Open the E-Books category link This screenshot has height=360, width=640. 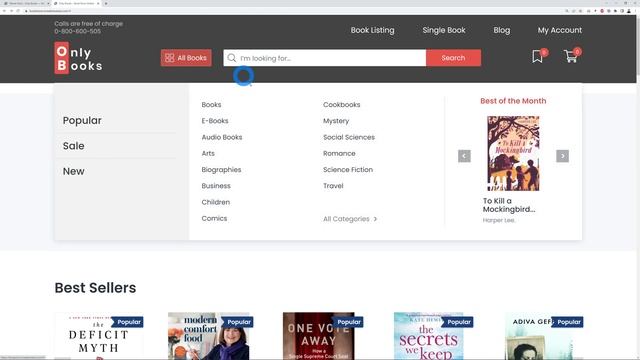215,121
